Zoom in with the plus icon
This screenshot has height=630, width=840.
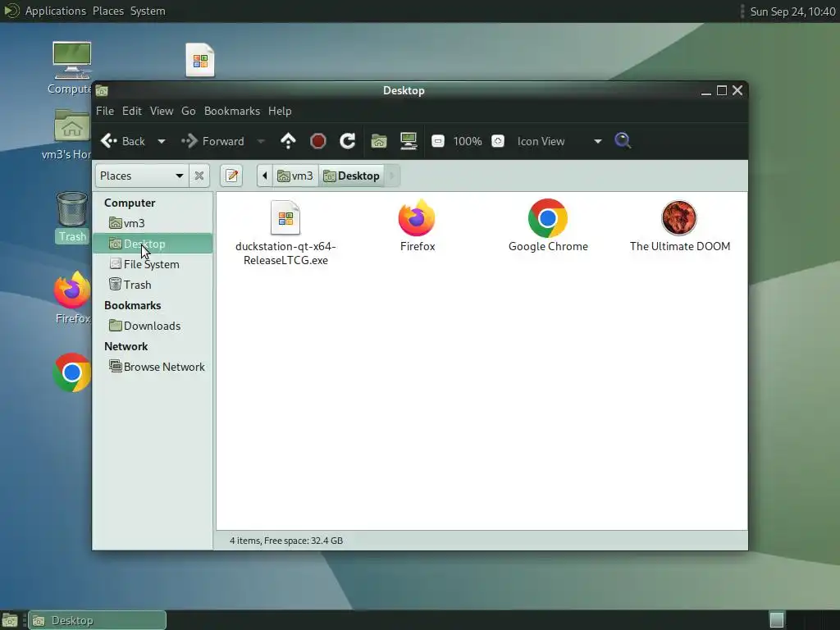click(x=498, y=141)
